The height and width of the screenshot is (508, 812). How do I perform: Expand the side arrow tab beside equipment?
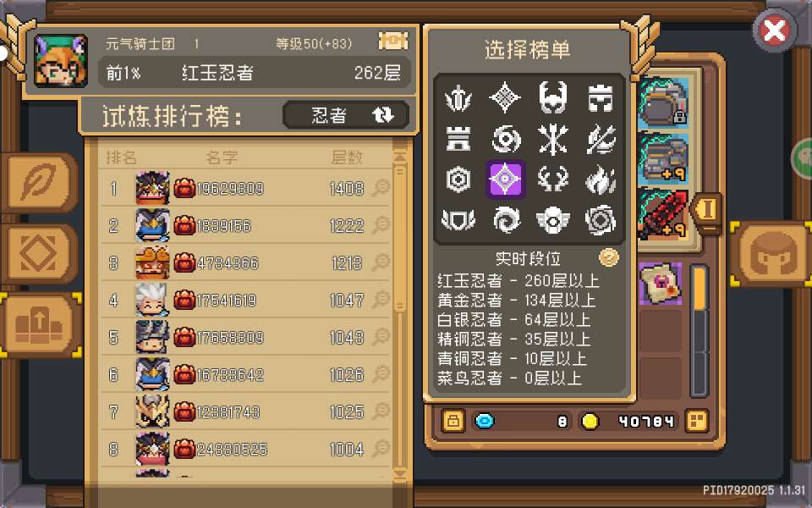pos(705,212)
